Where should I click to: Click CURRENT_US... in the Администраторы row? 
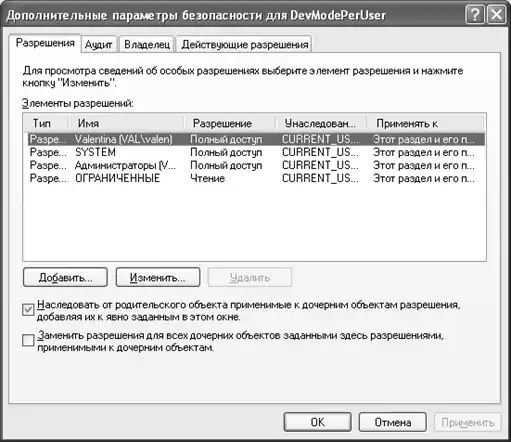coord(320,165)
